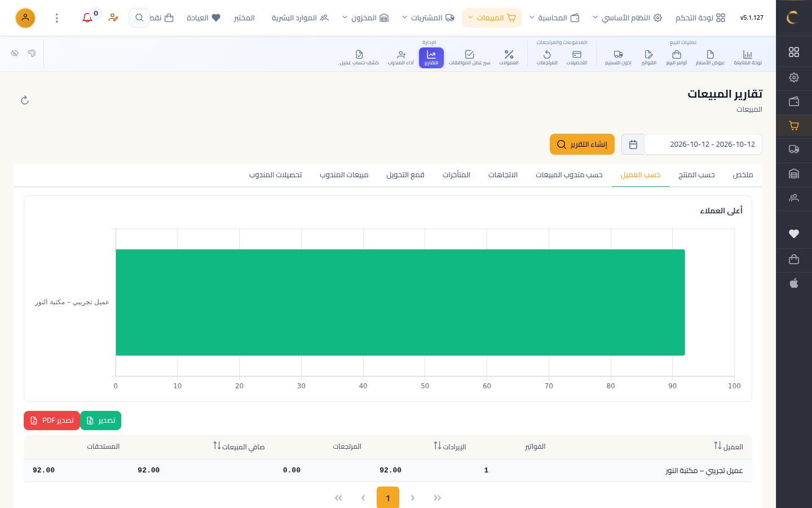Expand the النظام الأساسي top menu dropdown
Image resolution: width=812 pixels, height=508 pixels.
626,18
